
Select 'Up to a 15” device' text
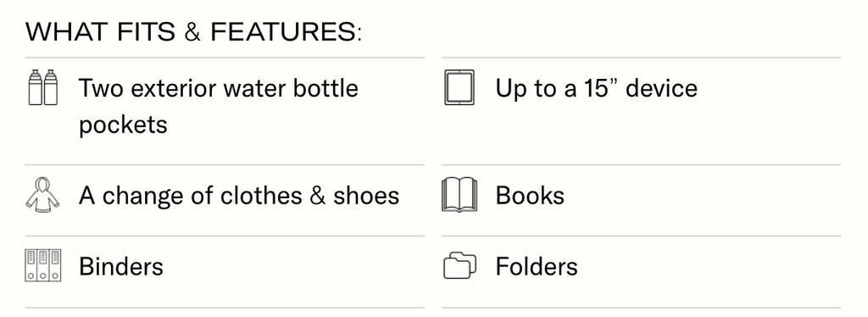(596, 88)
